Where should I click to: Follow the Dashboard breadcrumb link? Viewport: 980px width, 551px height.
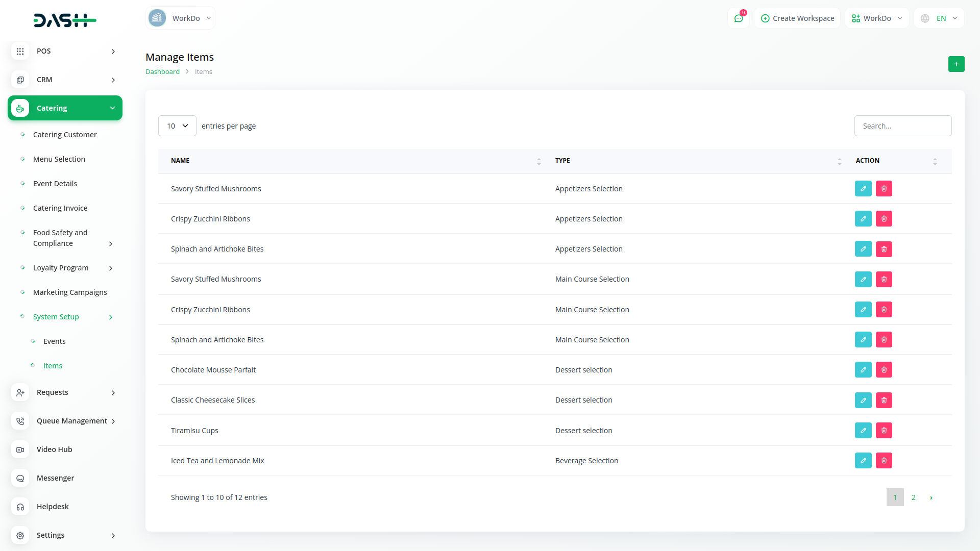tap(162, 71)
